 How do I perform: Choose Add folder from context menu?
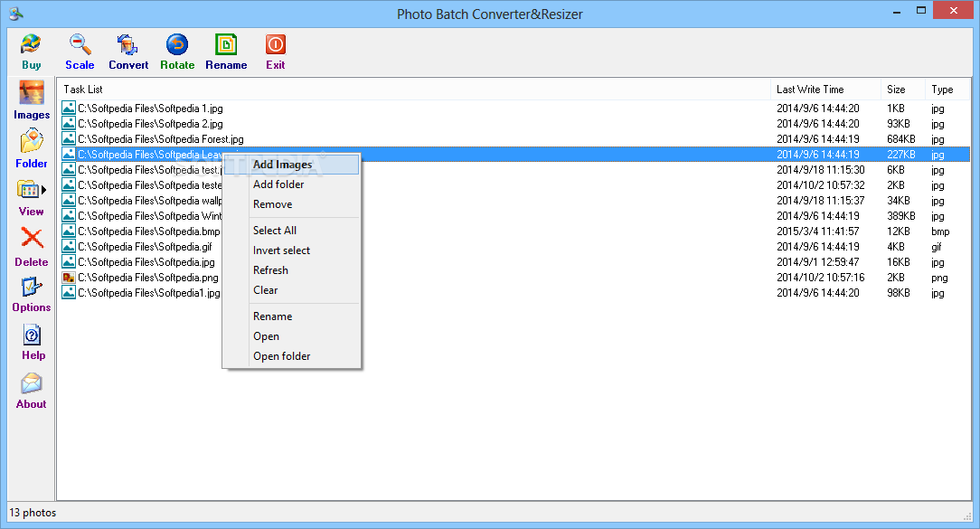pos(291,184)
